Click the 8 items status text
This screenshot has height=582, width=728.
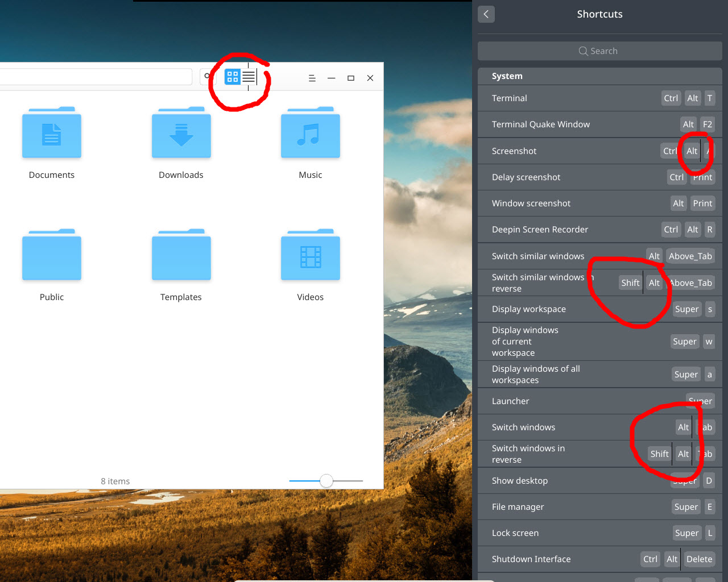click(x=115, y=481)
